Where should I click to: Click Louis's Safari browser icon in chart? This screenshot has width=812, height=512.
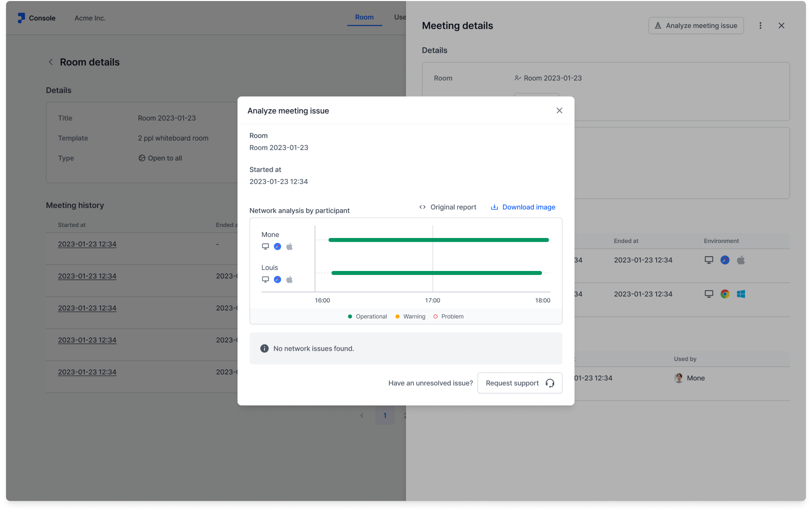(278, 280)
